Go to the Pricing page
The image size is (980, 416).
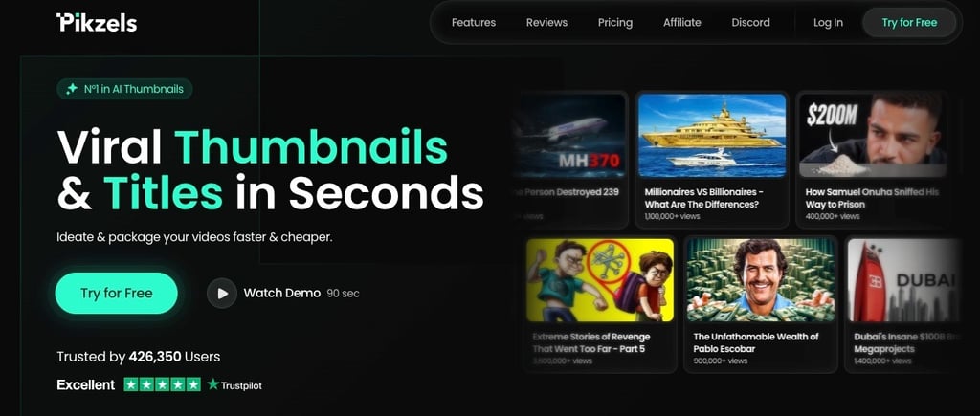click(615, 23)
